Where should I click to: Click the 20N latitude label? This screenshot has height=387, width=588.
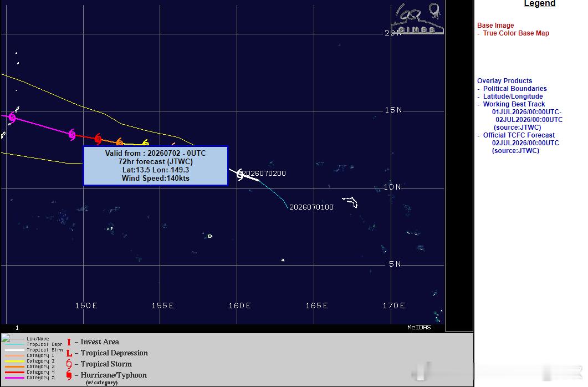point(393,33)
